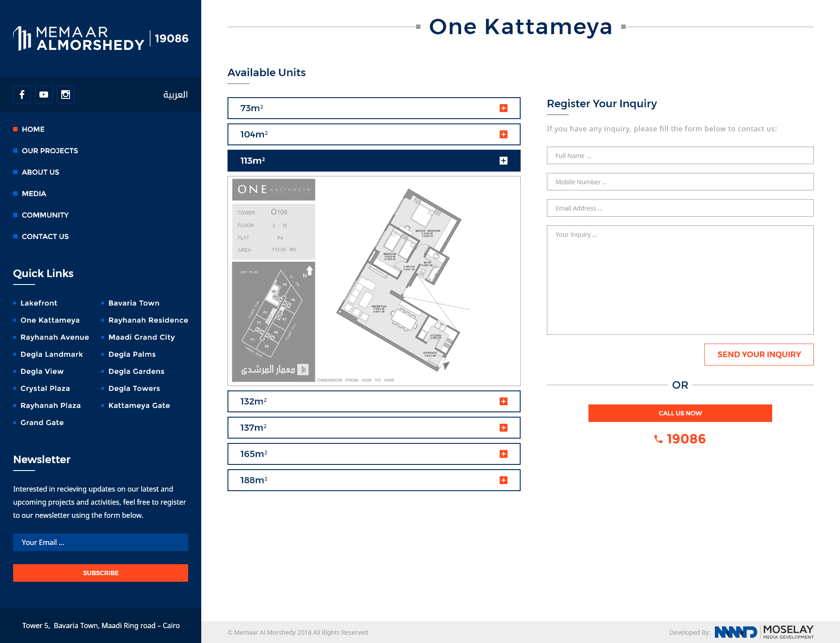The image size is (840, 643).
Task: Open Degla Palms quick link
Action: pyautogui.click(x=132, y=354)
